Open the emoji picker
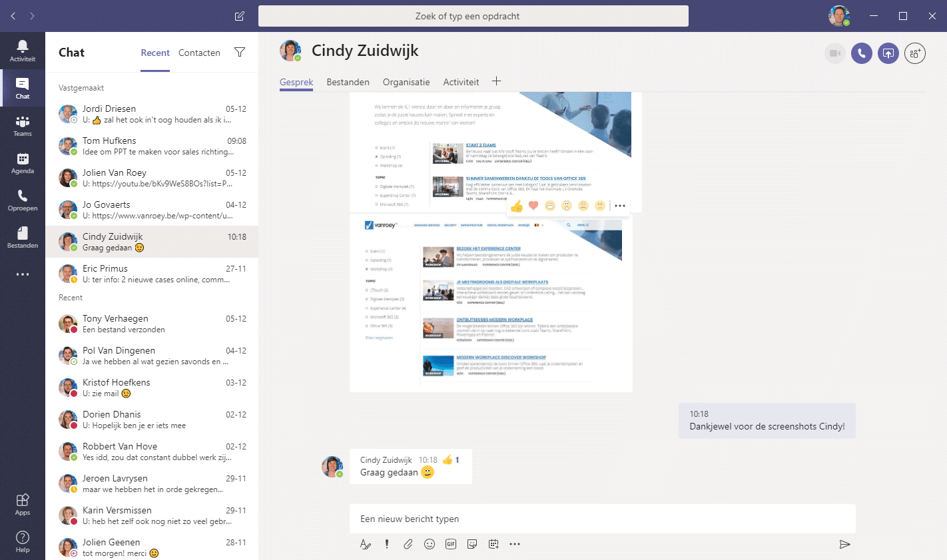This screenshot has width=947, height=560. coord(430,544)
